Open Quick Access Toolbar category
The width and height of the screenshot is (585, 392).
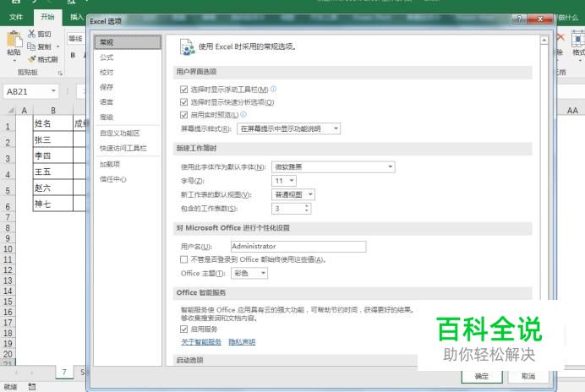(128, 148)
